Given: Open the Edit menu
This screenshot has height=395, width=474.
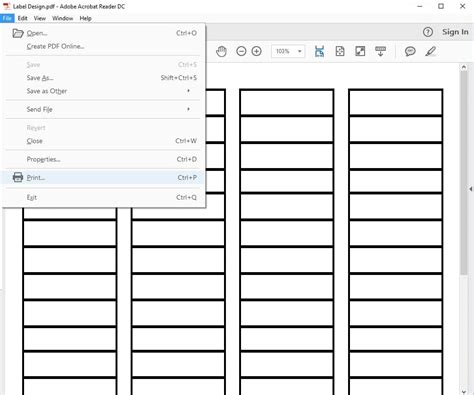Looking at the screenshot, I should pos(22,18).
